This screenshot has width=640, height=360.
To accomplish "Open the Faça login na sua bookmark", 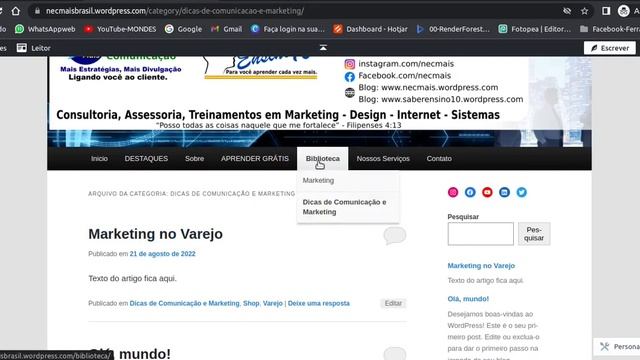I will [288, 29].
